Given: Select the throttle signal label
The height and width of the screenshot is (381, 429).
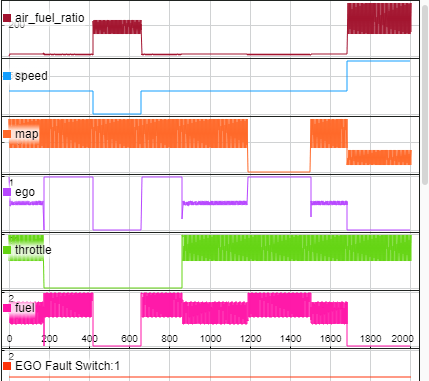Looking at the screenshot, I should pos(33,250).
